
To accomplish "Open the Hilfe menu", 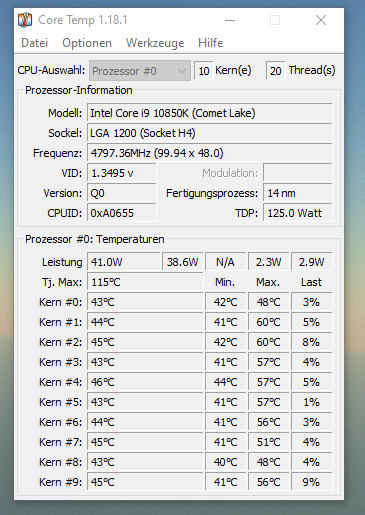I will (210, 43).
